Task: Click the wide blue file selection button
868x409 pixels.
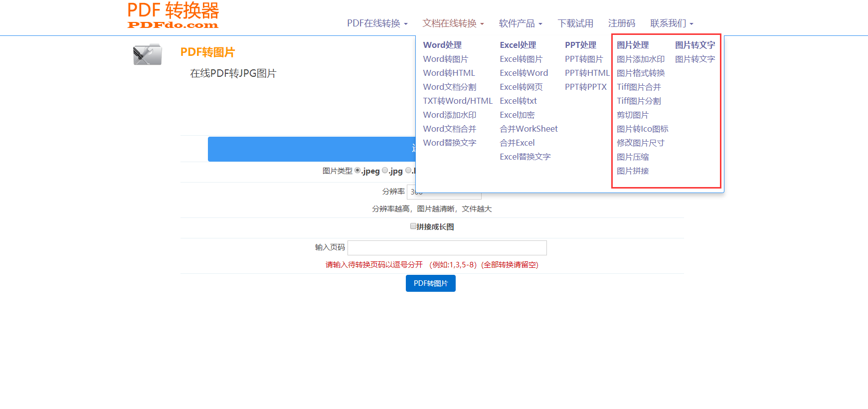Action: (x=312, y=149)
